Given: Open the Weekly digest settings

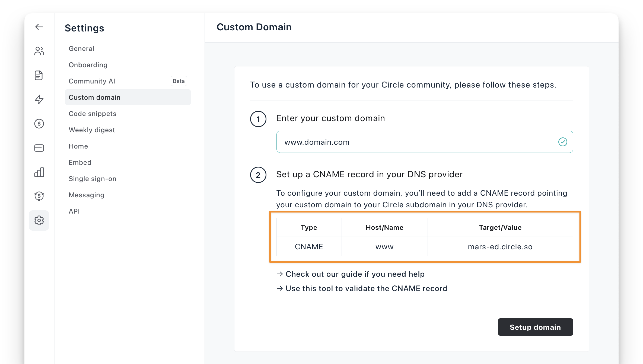Looking at the screenshot, I should tap(92, 130).
